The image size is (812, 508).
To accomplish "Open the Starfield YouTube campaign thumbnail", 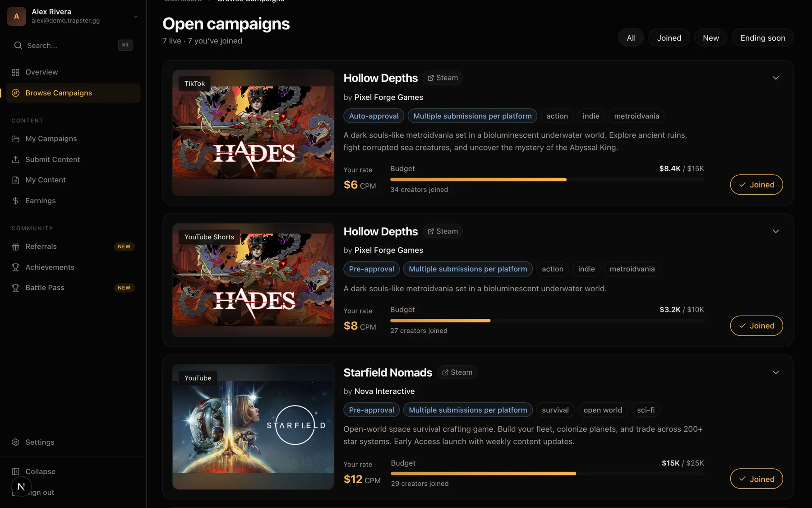I will click(253, 427).
